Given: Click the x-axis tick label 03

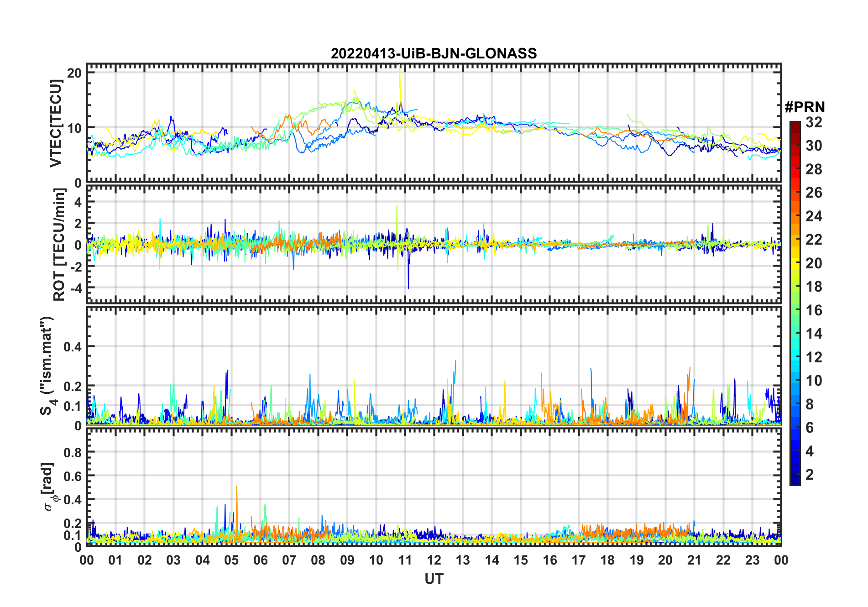Looking at the screenshot, I should coord(173,560).
